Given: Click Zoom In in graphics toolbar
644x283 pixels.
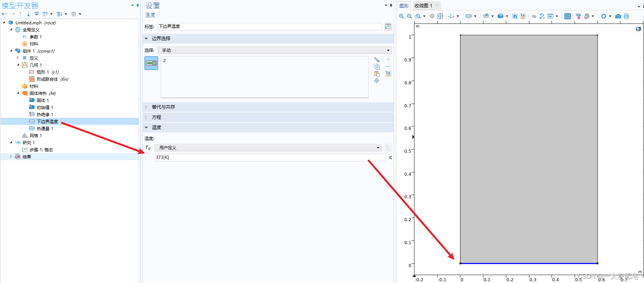Looking at the screenshot, I should pos(401,16).
